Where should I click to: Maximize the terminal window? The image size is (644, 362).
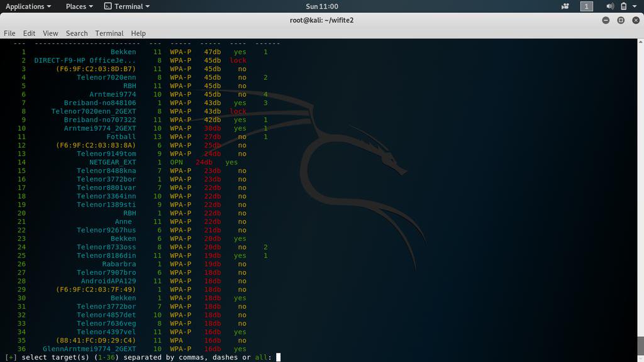(621, 20)
